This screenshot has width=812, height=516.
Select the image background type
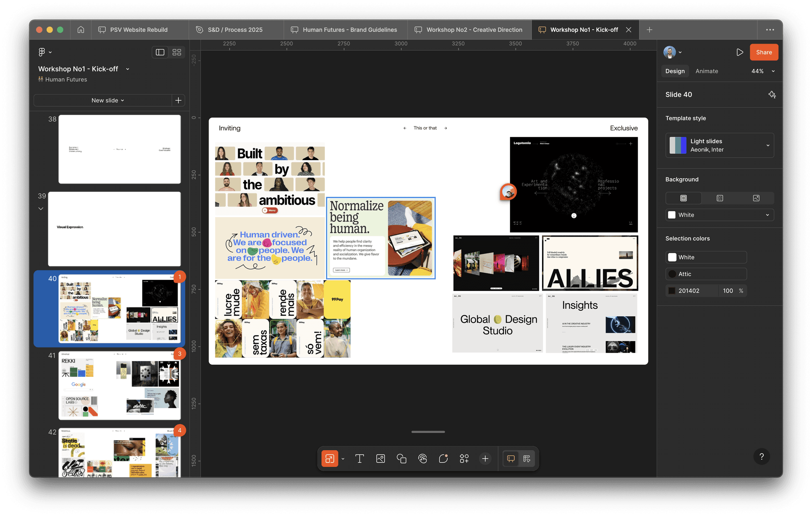click(756, 198)
